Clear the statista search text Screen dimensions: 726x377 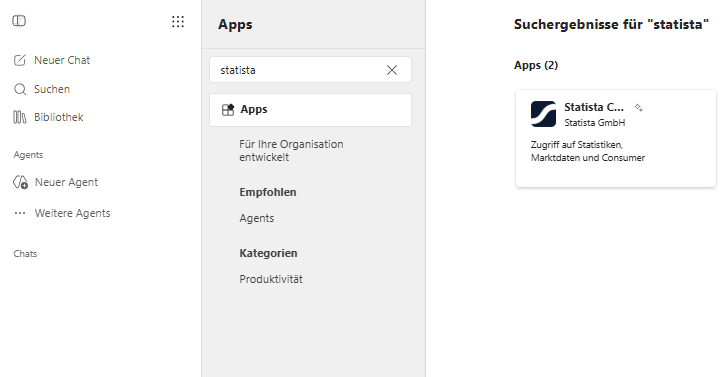pyautogui.click(x=392, y=70)
